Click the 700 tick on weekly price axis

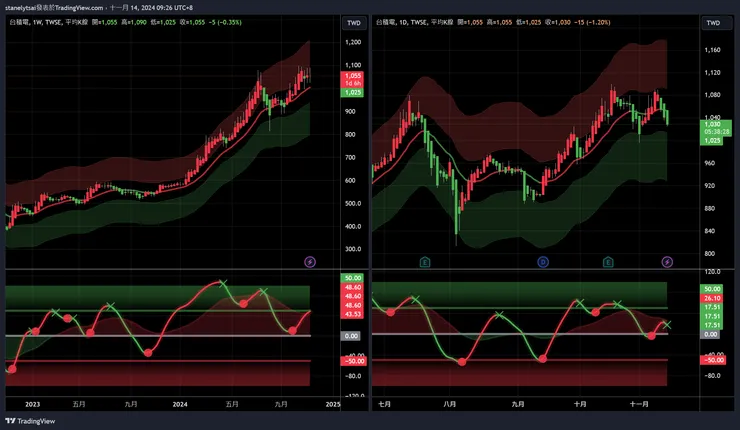(350, 158)
